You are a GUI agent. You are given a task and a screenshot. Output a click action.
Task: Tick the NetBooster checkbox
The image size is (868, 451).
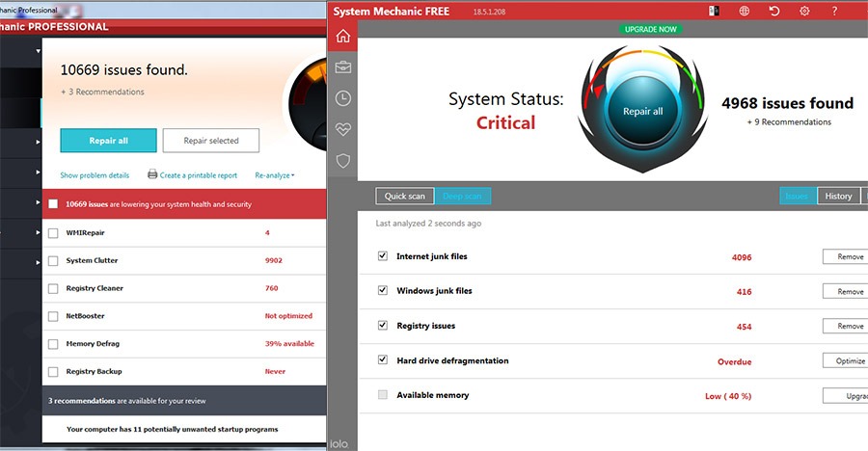click(53, 316)
